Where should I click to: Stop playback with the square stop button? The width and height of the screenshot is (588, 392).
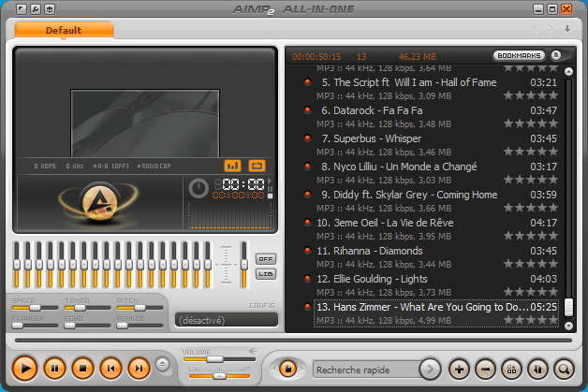(x=83, y=369)
